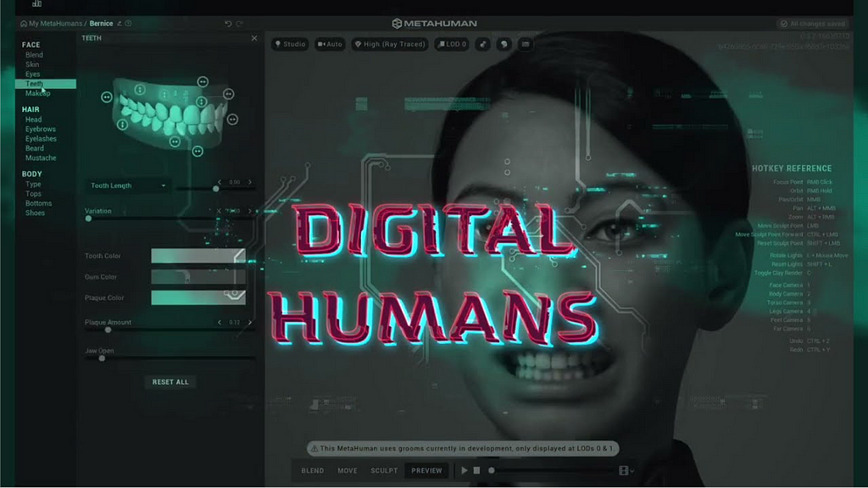Select Eyes in the Face section

[x=33, y=75]
